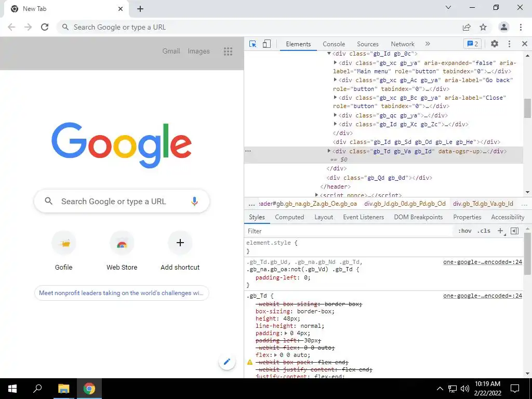Open the Google apps grid icon
The height and width of the screenshot is (399, 532).
click(x=228, y=51)
